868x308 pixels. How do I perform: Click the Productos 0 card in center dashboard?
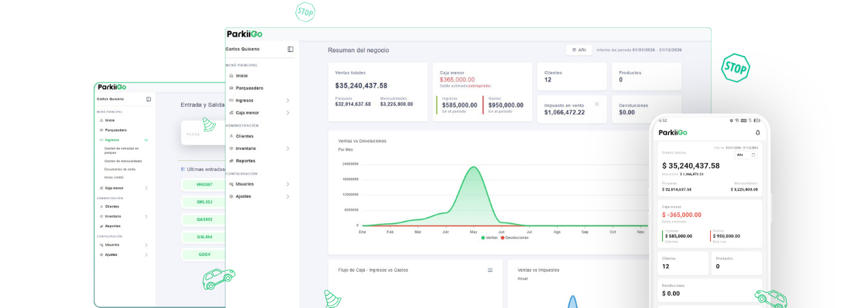pyautogui.click(x=647, y=77)
